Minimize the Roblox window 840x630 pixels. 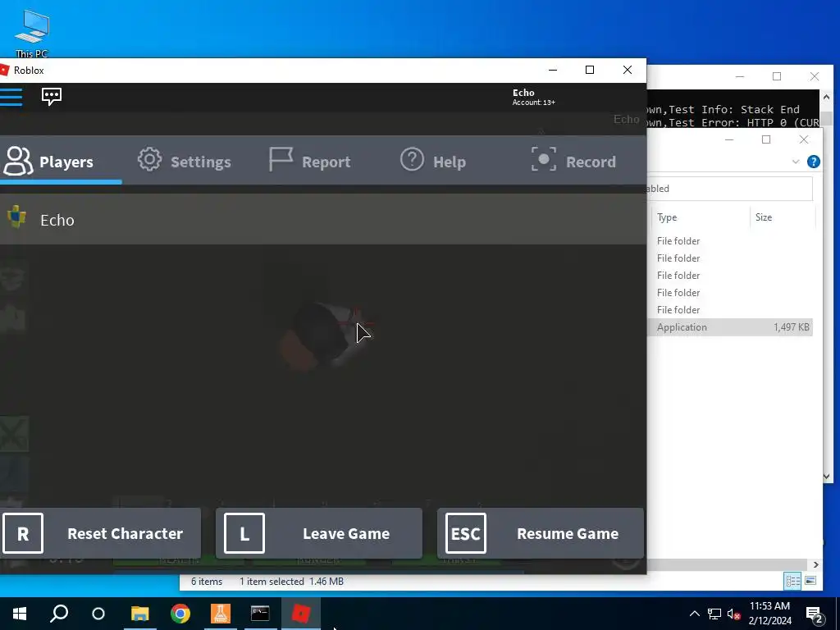coord(553,71)
